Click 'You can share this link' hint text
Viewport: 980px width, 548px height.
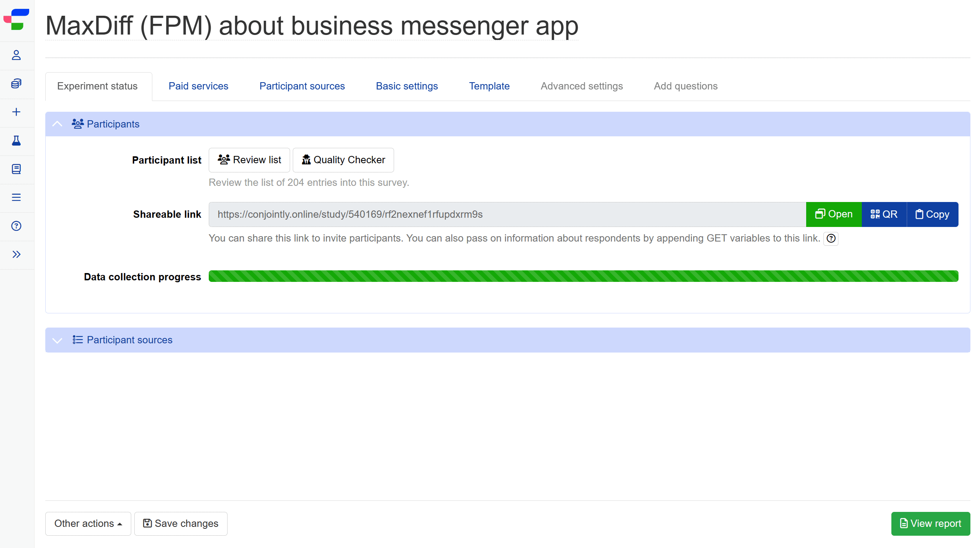coord(514,238)
